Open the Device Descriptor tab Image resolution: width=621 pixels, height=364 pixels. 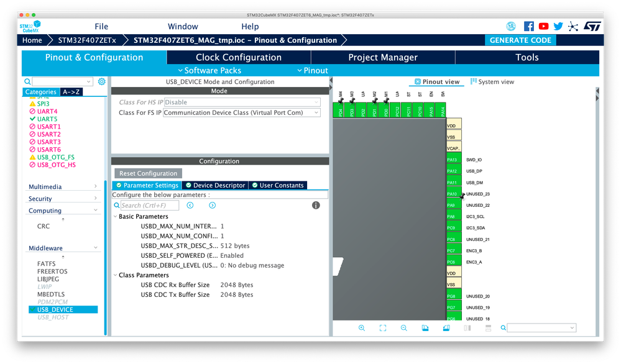coord(216,185)
